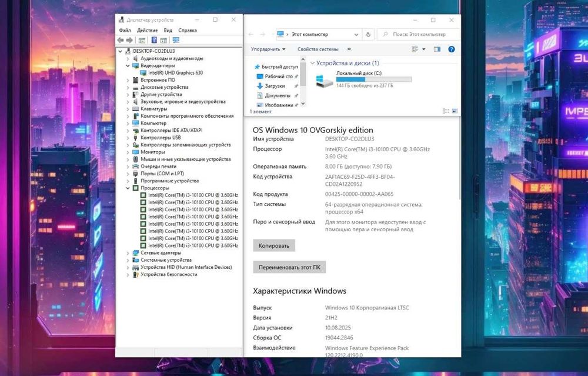Expand the Другие устройства category

point(128,95)
